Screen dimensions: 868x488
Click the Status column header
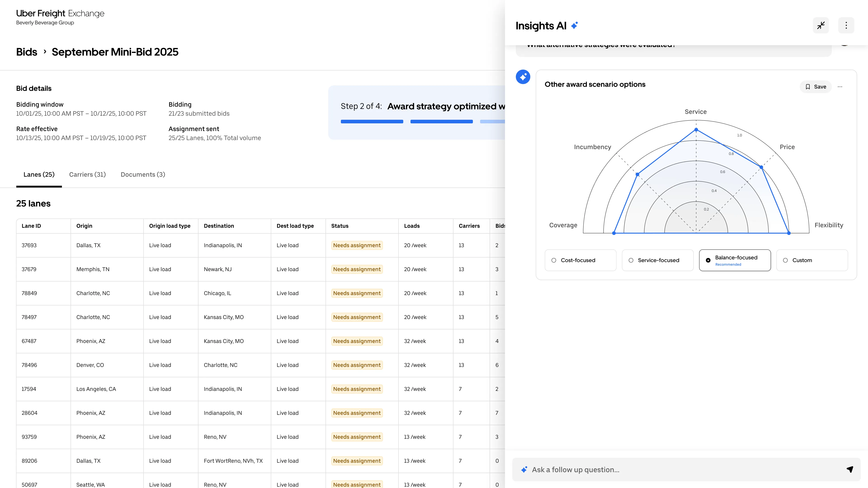(x=340, y=226)
